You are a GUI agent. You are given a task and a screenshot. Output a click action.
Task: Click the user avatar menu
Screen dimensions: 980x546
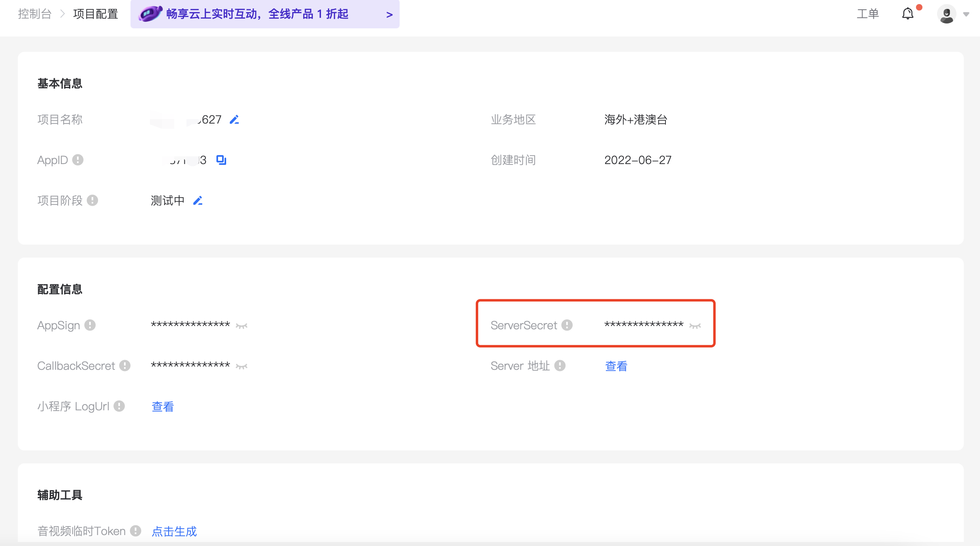[947, 14]
